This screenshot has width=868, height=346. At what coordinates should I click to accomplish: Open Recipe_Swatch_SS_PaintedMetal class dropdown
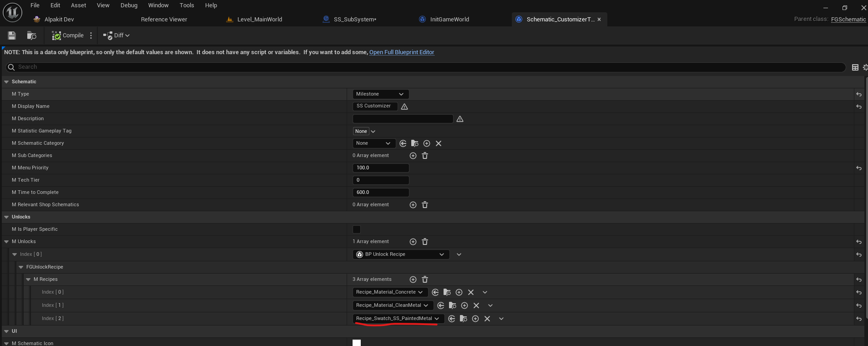tap(398, 319)
